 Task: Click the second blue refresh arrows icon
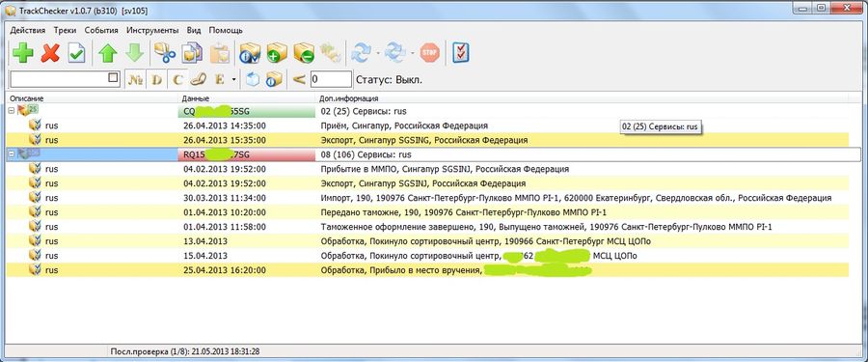[395, 53]
